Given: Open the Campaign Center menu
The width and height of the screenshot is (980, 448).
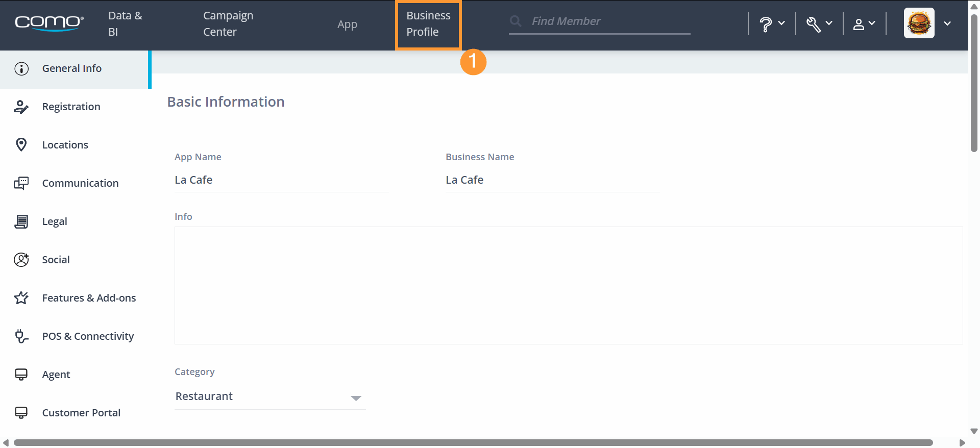Looking at the screenshot, I should pos(228,24).
